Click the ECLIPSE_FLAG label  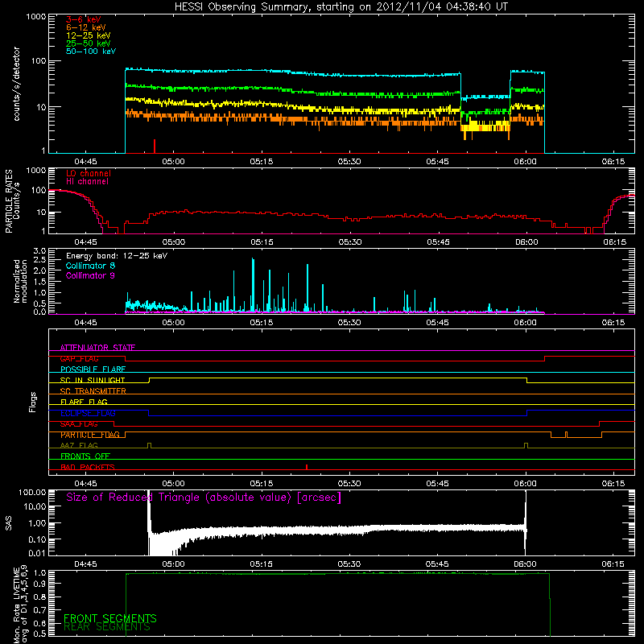(88, 413)
